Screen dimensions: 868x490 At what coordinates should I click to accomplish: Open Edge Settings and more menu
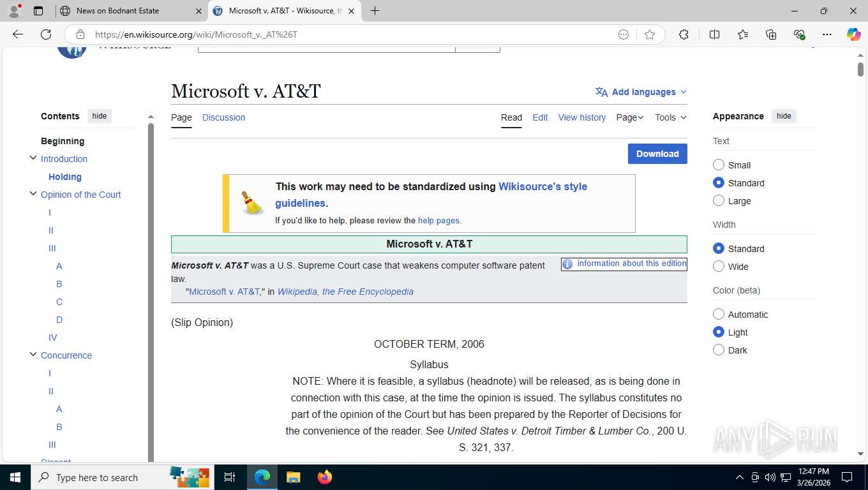[x=827, y=34]
